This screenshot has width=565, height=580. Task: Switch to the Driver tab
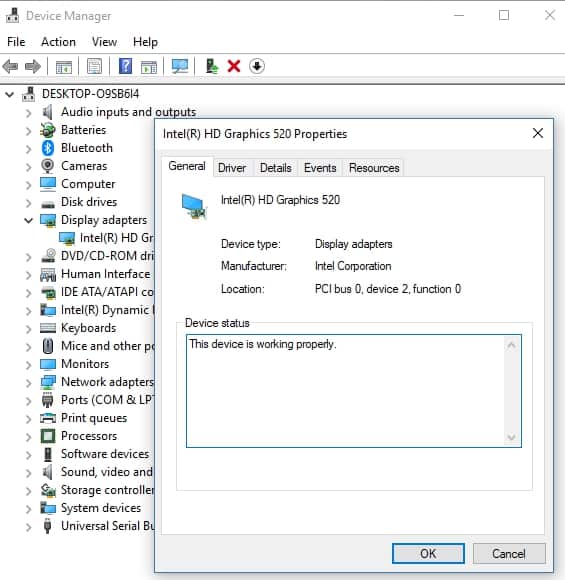pyautogui.click(x=232, y=168)
